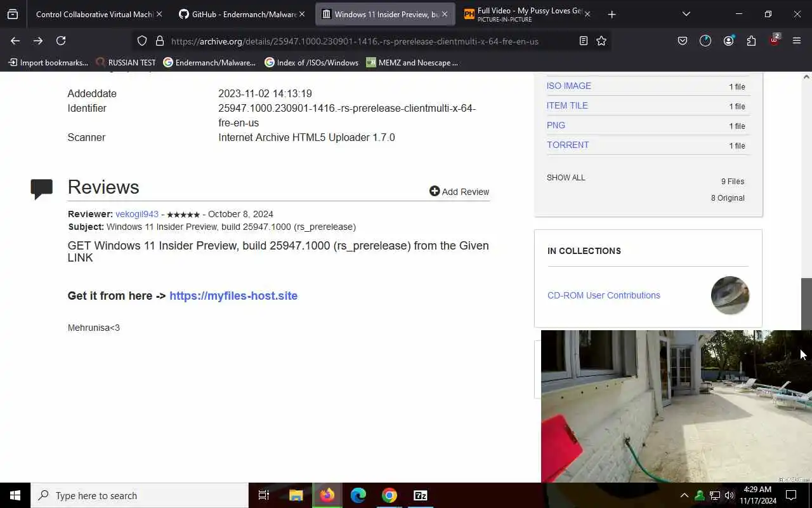Select the Addeddate value 2023-11-02 14:13:19
Image resolution: width=812 pixels, height=508 pixels.
point(265,93)
